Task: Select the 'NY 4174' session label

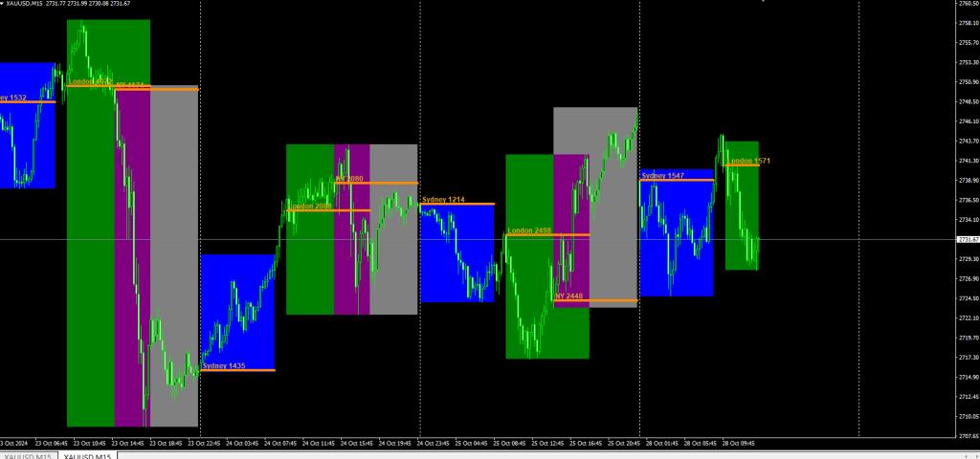Action: click(130, 85)
